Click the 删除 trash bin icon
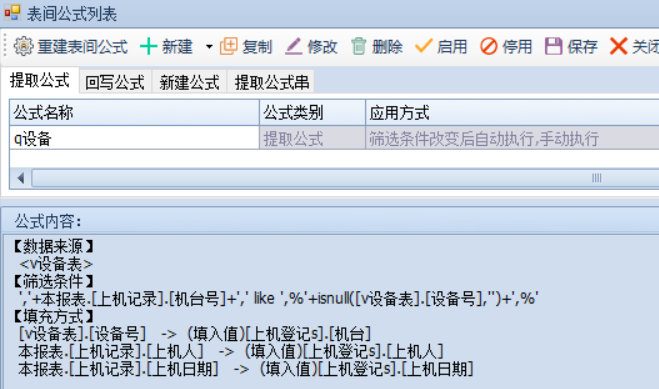 click(358, 46)
